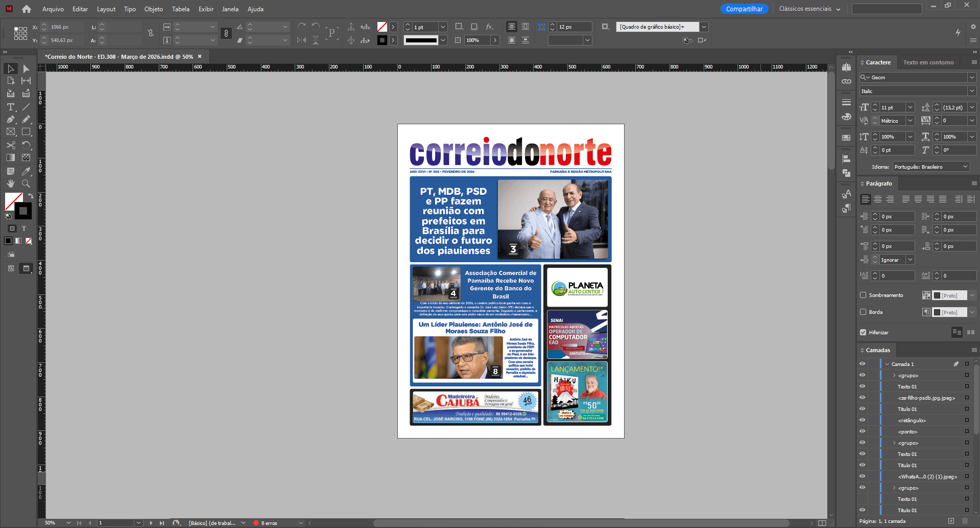Open the Janela menu
Viewport: 980px width, 528px height.
(x=230, y=9)
